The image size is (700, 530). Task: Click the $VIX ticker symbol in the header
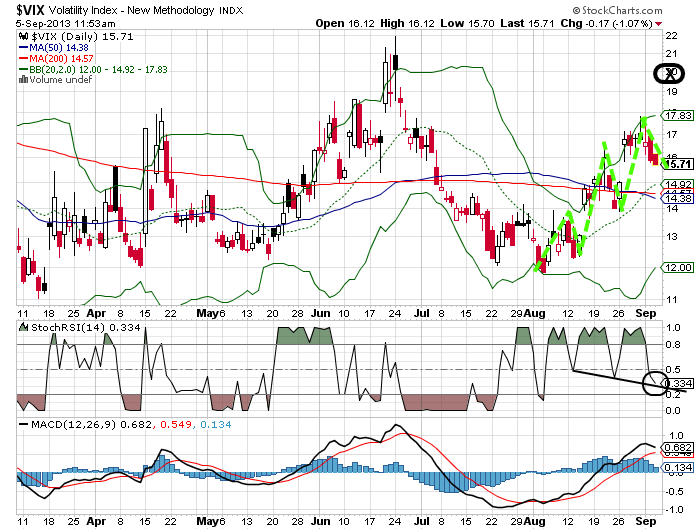[30, 10]
